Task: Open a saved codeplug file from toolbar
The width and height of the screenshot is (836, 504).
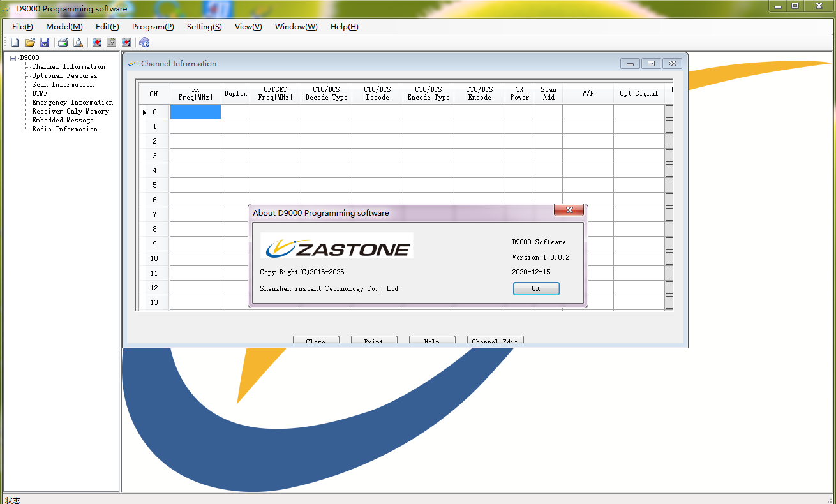Action: pos(29,41)
